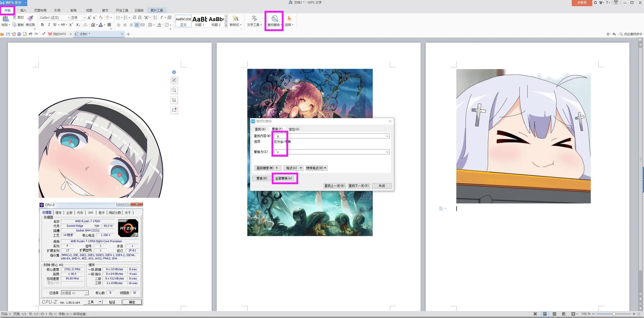Toggle spell check (拼写检查) in status bar
The height and width of the screenshot is (318, 644).
(x=78, y=314)
